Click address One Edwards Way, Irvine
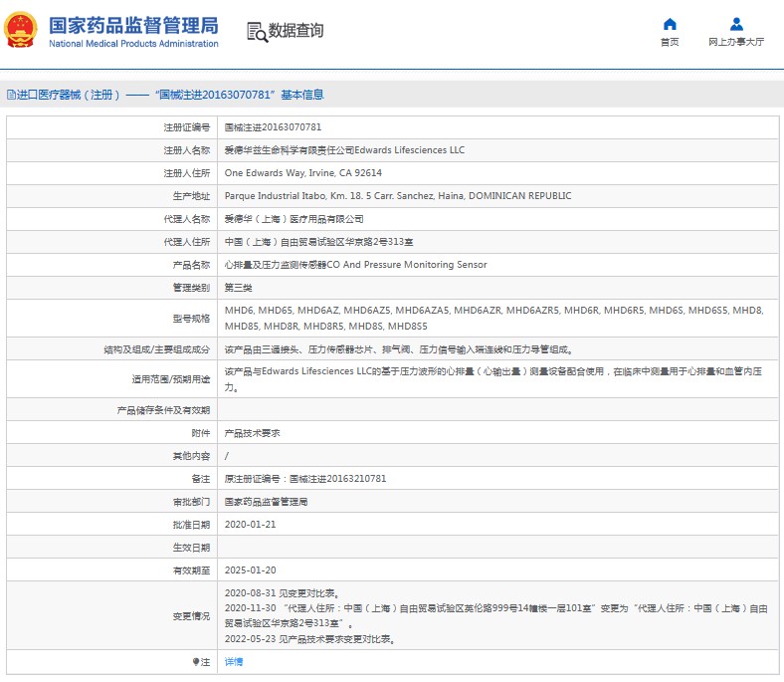784x682 pixels. [303, 173]
